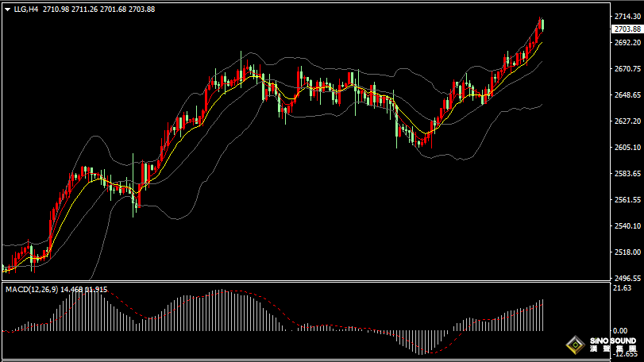The width and height of the screenshot is (644, 362).
Task: Click the 2670.75 price axis label
Action: 627,69
